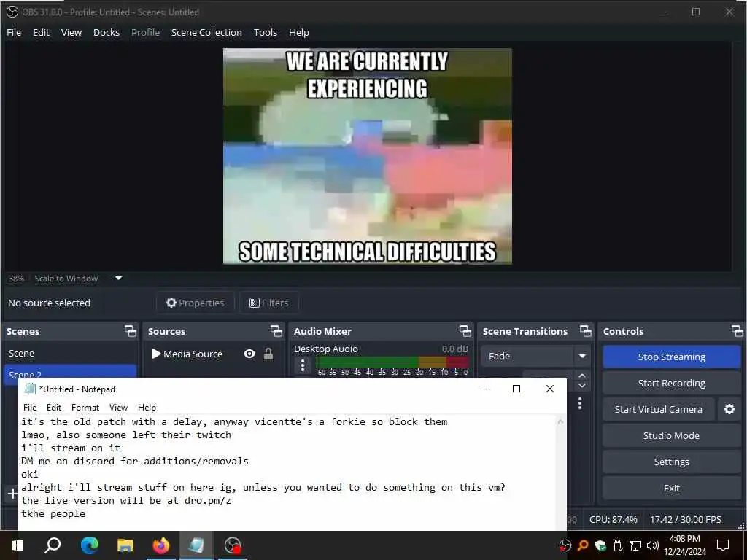Select Scene in the Scenes list
The width and height of the screenshot is (747, 560).
tap(70, 354)
